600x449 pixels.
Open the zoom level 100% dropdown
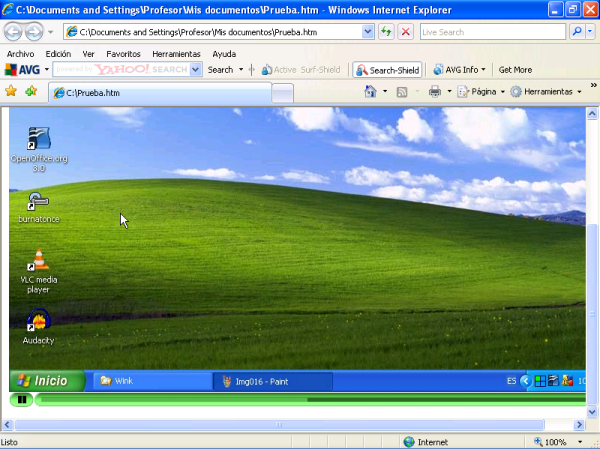[562, 442]
